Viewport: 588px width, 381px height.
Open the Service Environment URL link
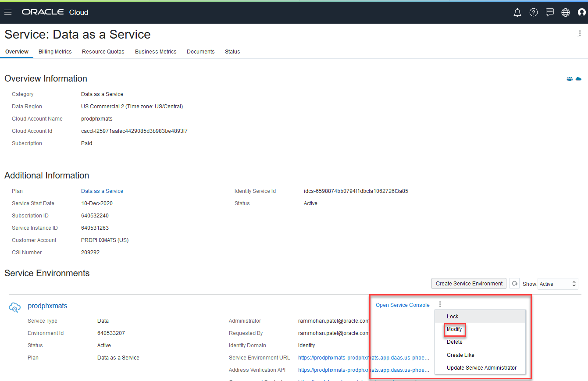click(363, 358)
